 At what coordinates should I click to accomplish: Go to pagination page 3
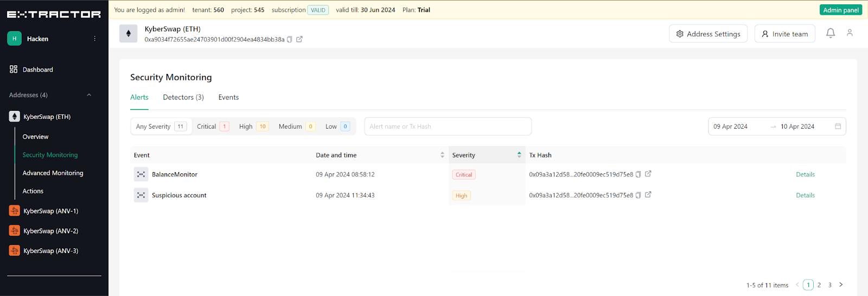tap(830, 285)
